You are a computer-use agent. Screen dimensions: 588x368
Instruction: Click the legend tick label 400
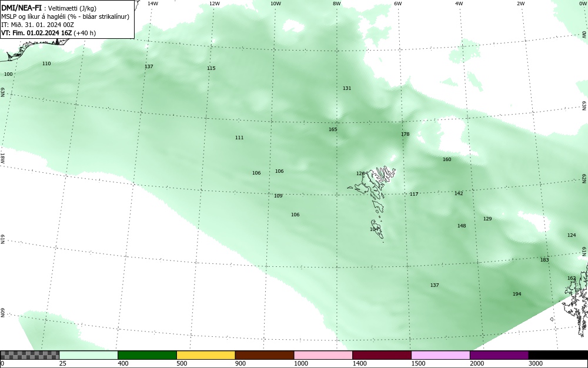pyautogui.click(x=123, y=363)
